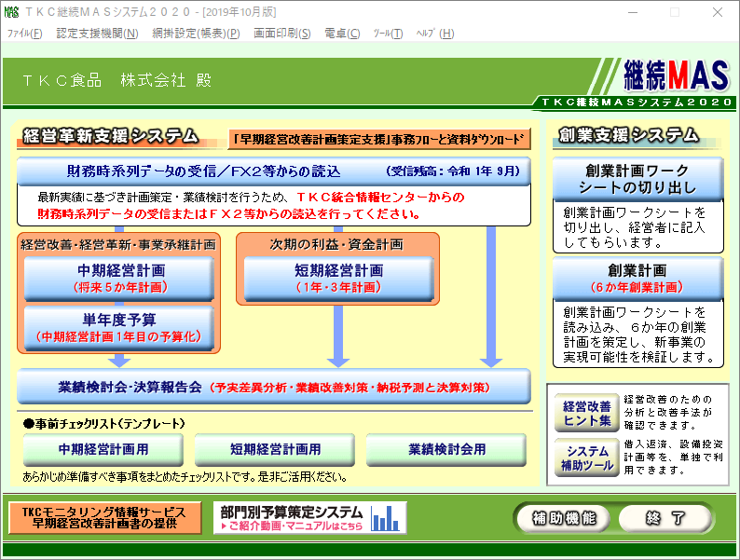Image resolution: width=740 pixels, height=560 pixels.
Task: Click TKCモニタリング情報サービス 早期経営改善計画書の提供
Action: [x=104, y=517]
